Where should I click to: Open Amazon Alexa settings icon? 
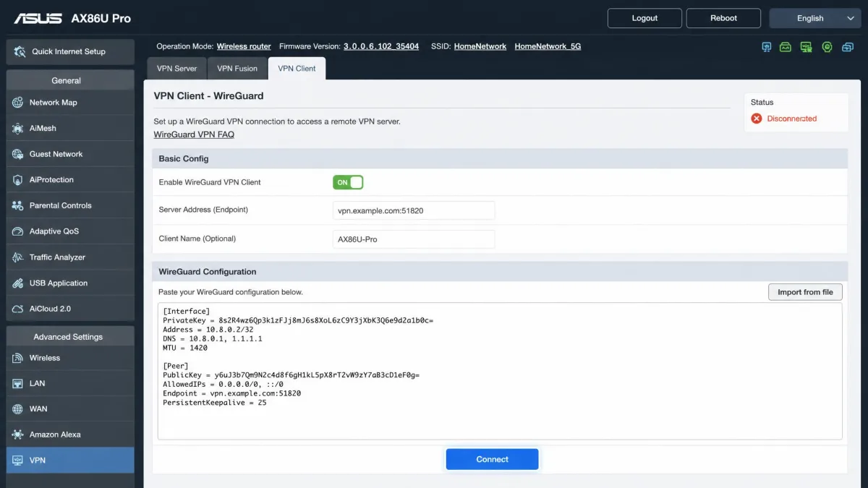coord(18,435)
